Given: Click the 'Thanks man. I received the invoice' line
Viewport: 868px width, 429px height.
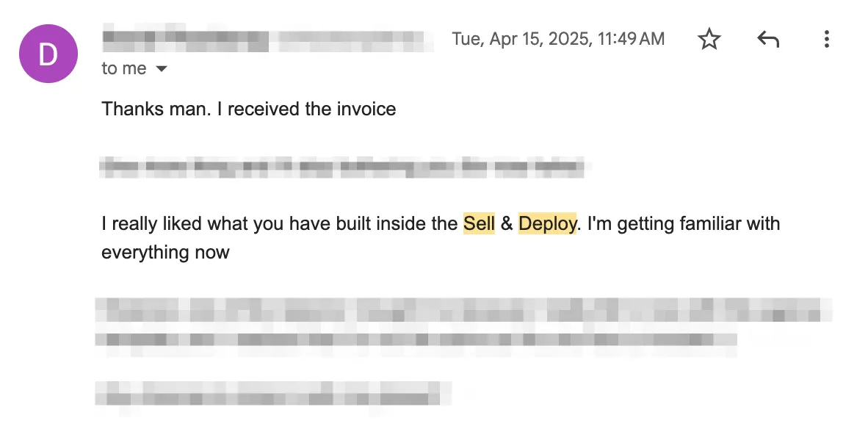Looking at the screenshot, I should [248, 109].
